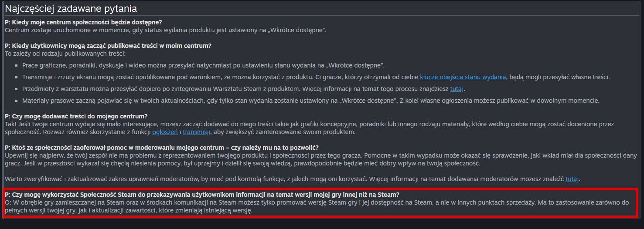This screenshot has height=229, width=644.
Task: Click the line "To zależy od rodzaju publikowanych treści"
Action: click(x=65, y=54)
